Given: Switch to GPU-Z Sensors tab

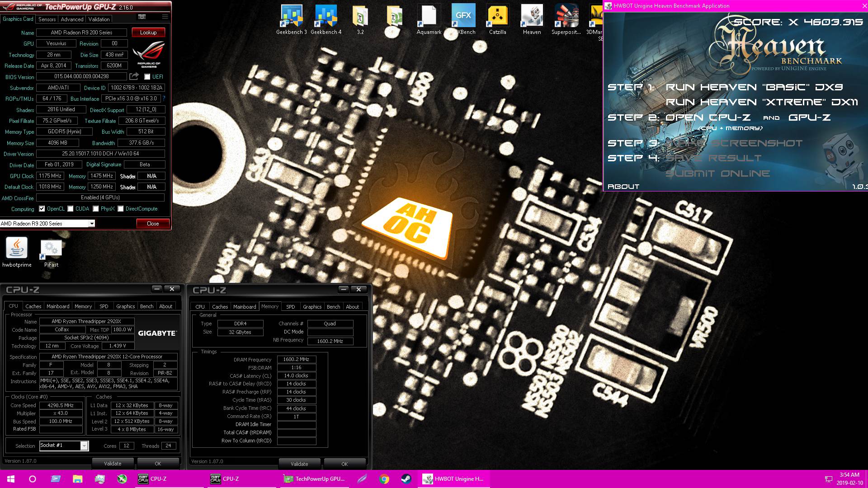Looking at the screenshot, I should click(x=47, y=19).
